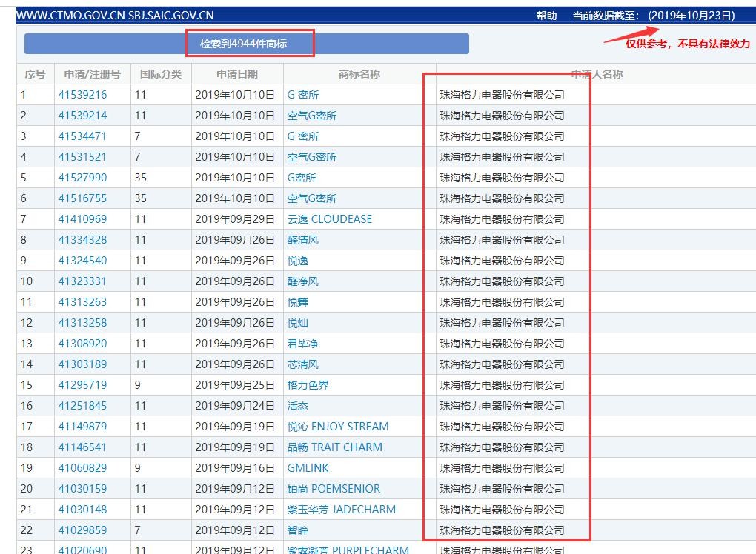The height and width of the screenshot is (554, 756).
Task: Select applicant name in row 22
Action: click(x=502, y=530)
